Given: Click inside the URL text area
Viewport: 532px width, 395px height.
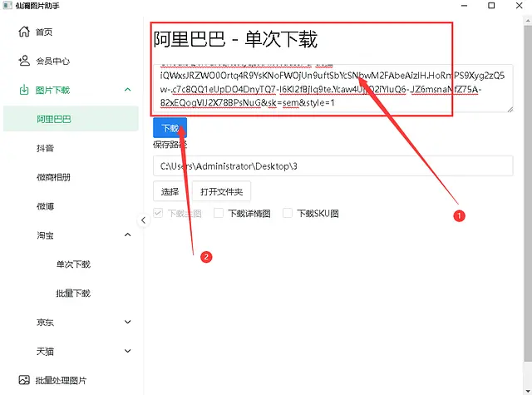Looking at the screenshot, I should [x=332, y=88].
